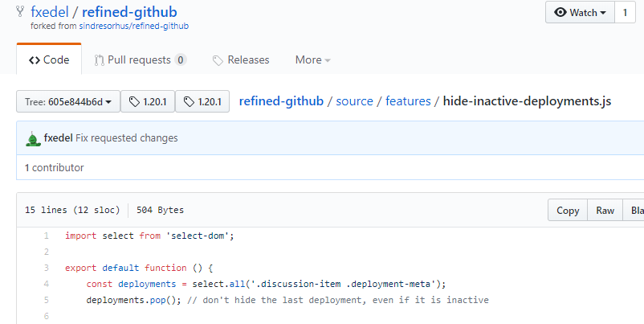The height and width of the screenshot is (324, 644).
Task: Click the eye icon in Watch button
Action: tap(560, 12)
